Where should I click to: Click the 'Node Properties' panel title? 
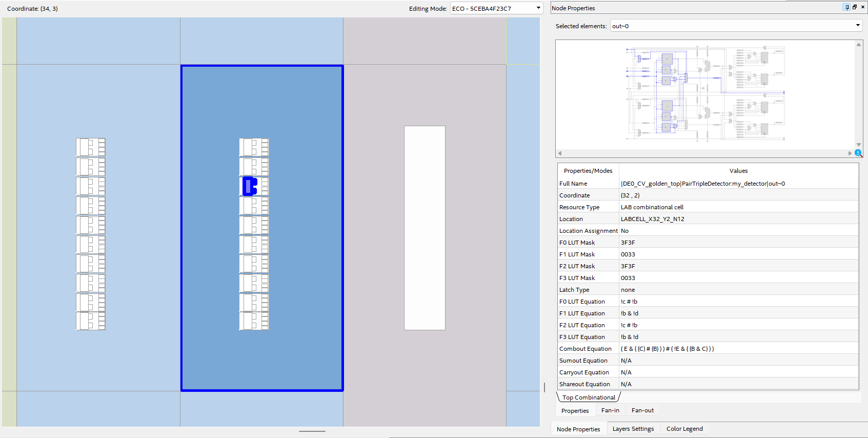pyautogui.click(x=573, y=8)
